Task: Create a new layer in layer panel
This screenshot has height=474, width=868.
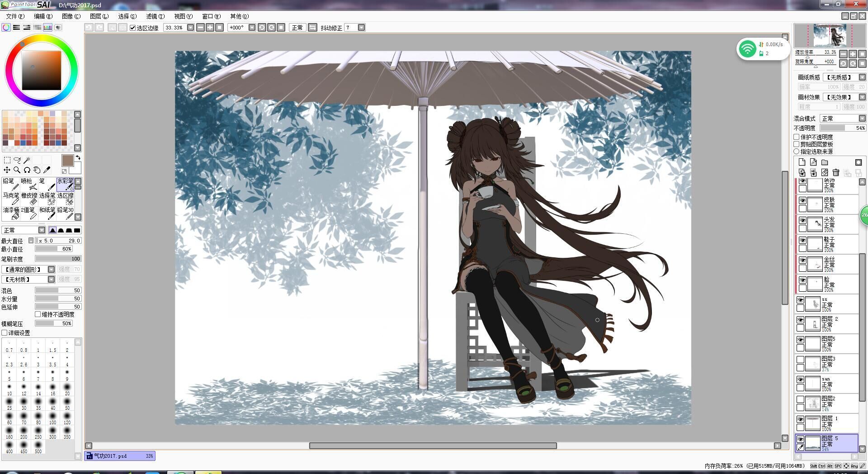Action: (x=802, y=162)
